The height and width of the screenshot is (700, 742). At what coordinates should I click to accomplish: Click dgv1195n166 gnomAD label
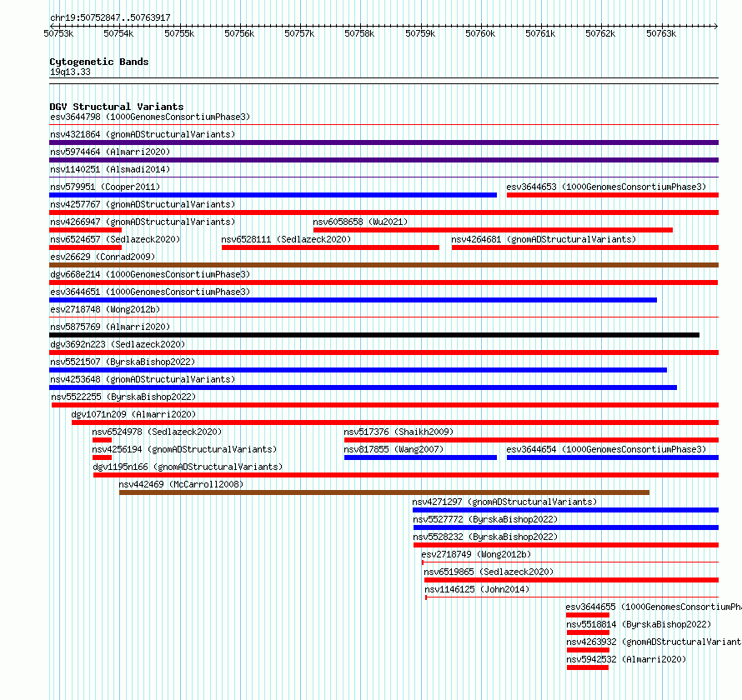(188, 467)
